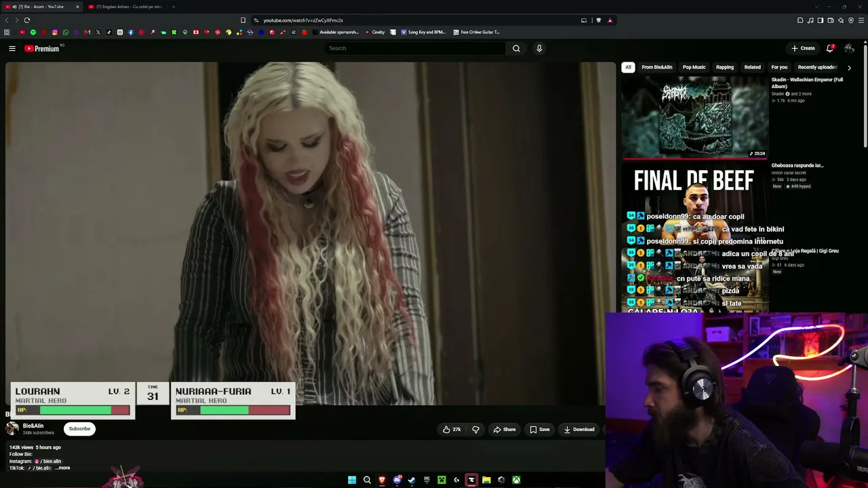Toggle the browser sidebar panel
This screenshot has width=868, height=488.
pyautogui.click(x=821, y=20)
